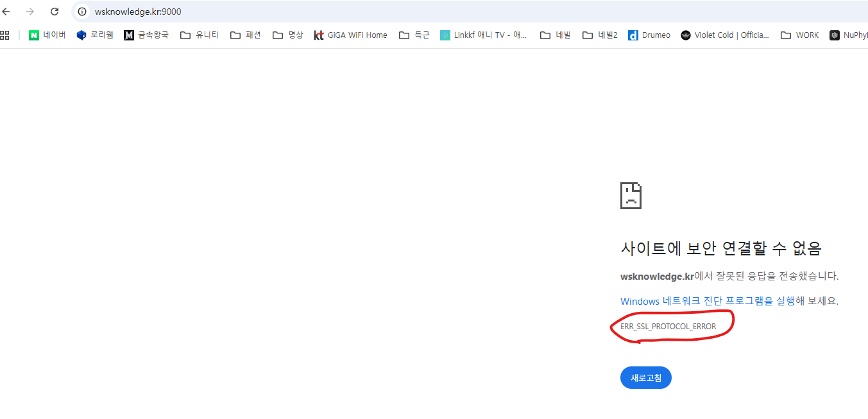Expand the 패션 bookmark folder
This screenshot has width=868, height=419.
coord(246,35)
